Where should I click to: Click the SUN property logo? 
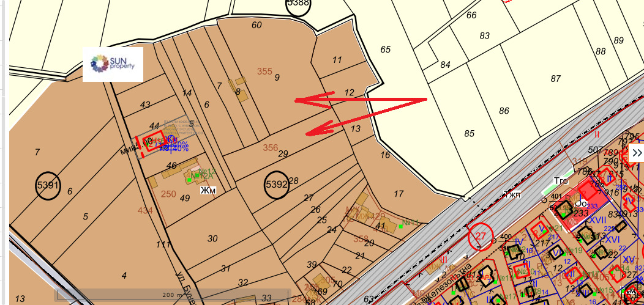(113, 64)
